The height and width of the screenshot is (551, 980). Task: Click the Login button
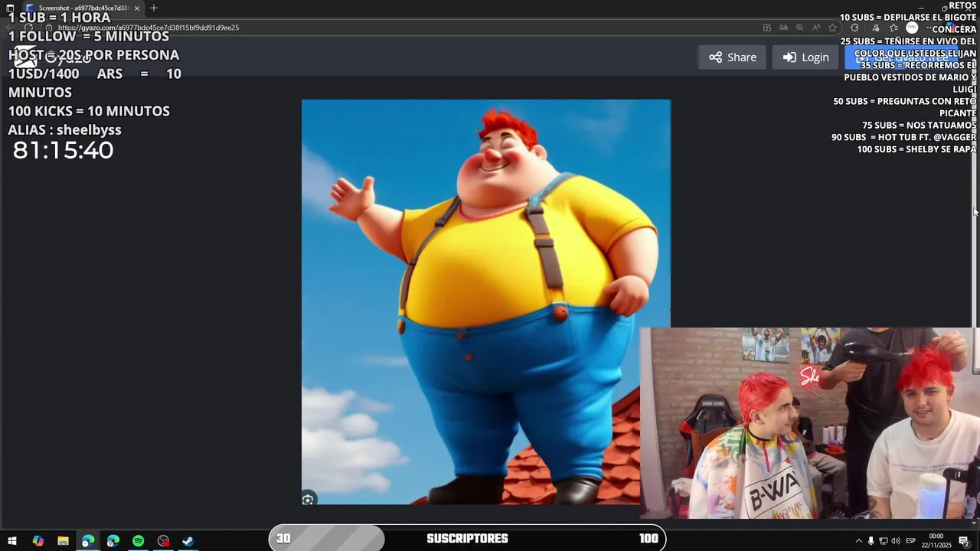tap(805, 57)
